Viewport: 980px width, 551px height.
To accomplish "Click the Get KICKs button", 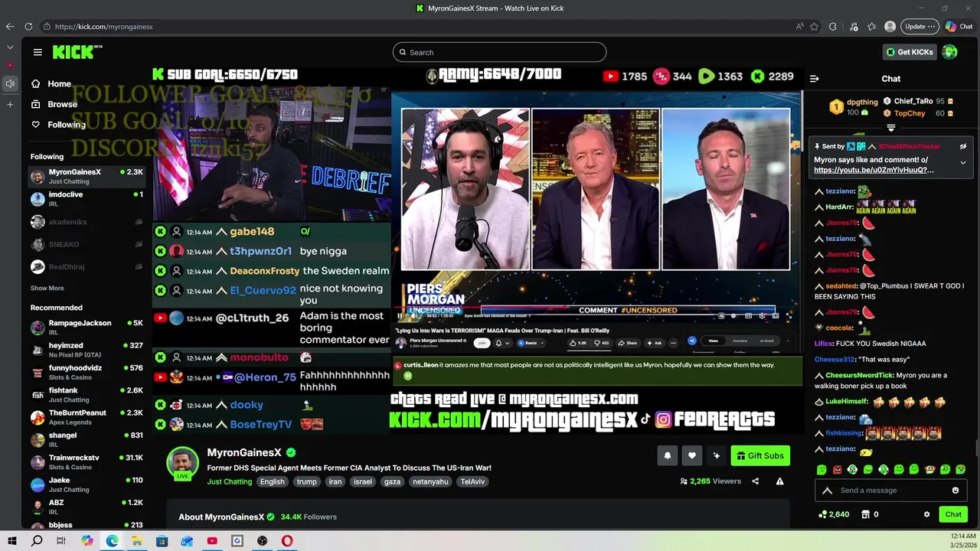I will click(910, 52).
